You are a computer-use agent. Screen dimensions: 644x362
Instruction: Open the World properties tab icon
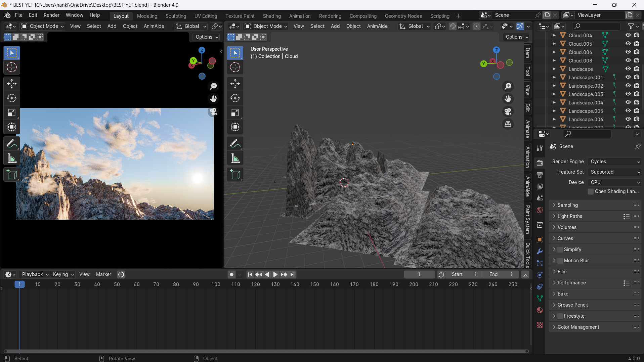click(540, 210)
